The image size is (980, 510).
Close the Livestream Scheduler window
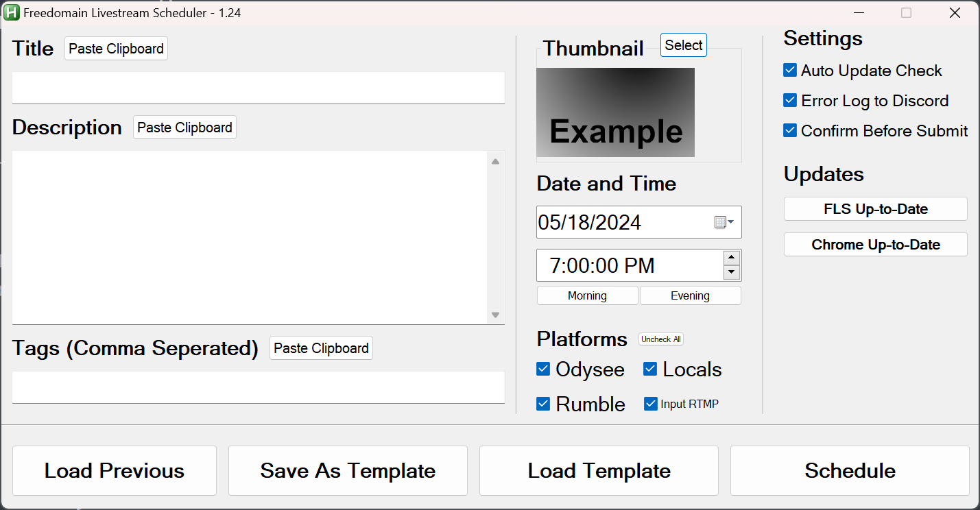click(955, 12)
